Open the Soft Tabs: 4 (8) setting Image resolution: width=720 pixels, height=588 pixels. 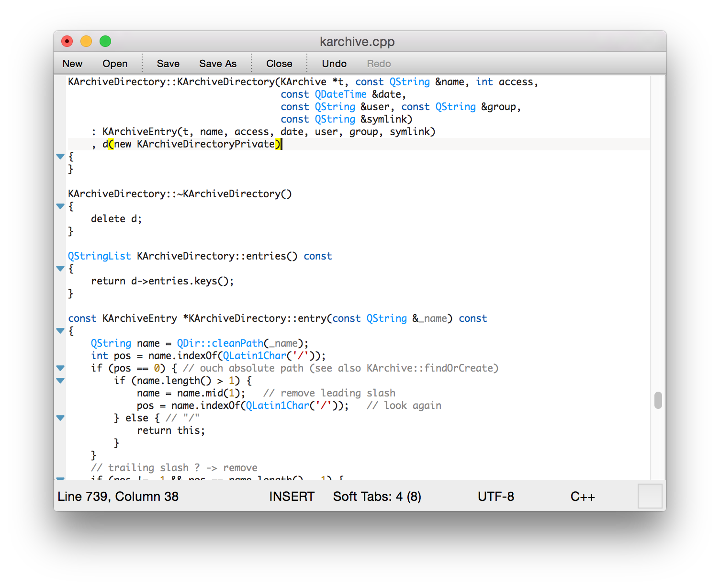[x=377, y=497]
